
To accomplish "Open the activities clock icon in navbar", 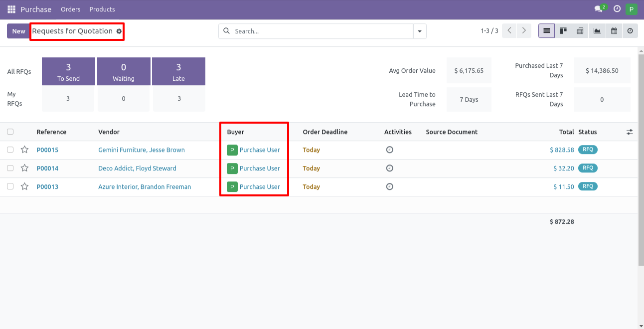I will [617, 9].
